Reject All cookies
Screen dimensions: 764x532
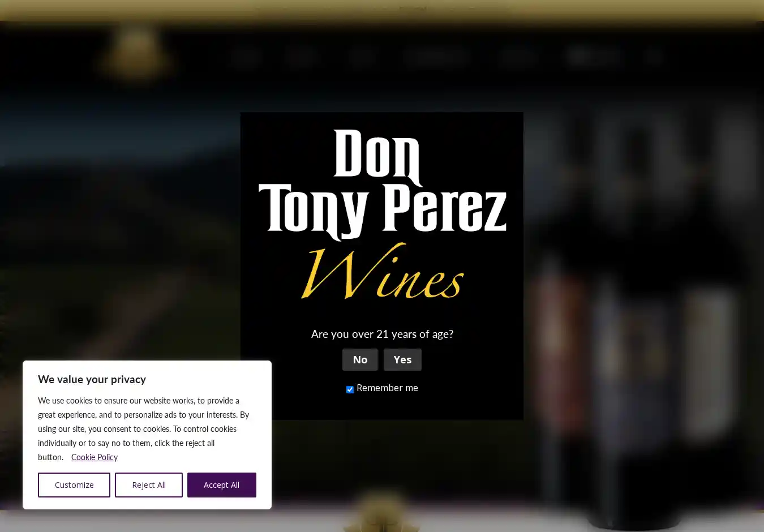149,485
